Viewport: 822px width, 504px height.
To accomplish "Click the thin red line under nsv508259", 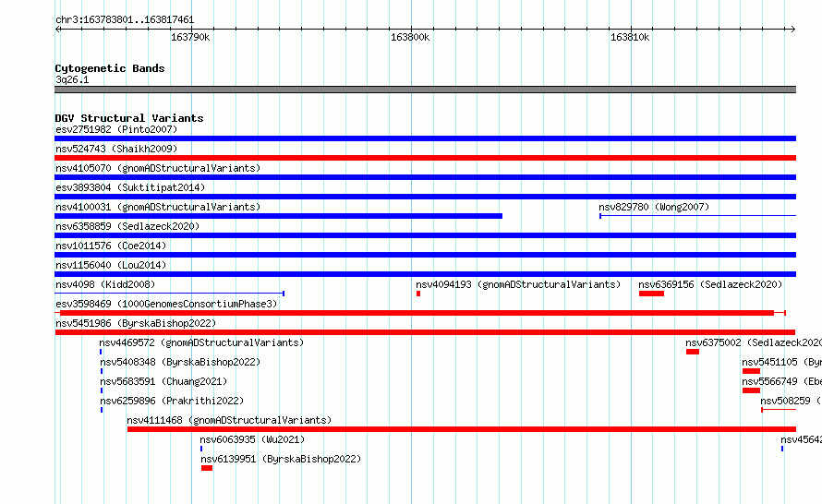I will click(779, 410).
